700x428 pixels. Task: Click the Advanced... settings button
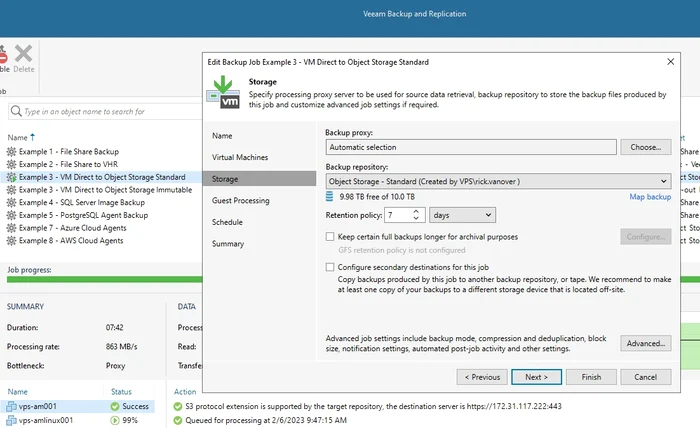(x=646, y=343)
